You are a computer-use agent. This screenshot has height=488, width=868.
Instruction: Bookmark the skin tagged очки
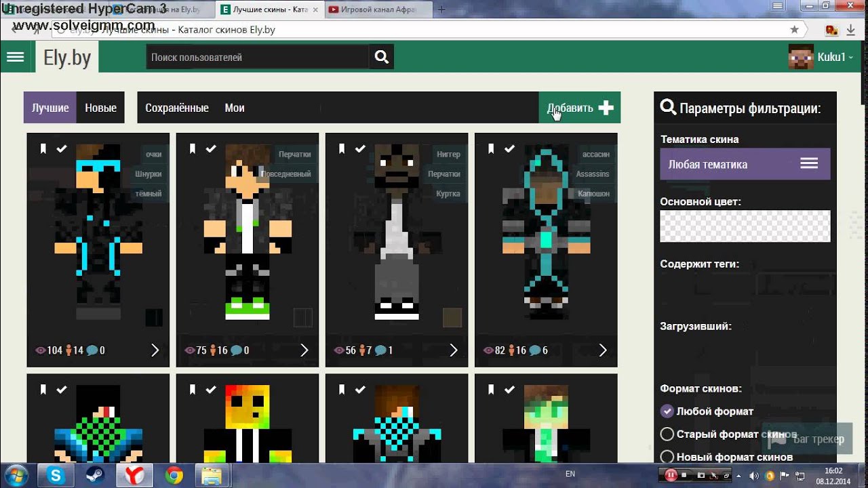pos(43,148)
